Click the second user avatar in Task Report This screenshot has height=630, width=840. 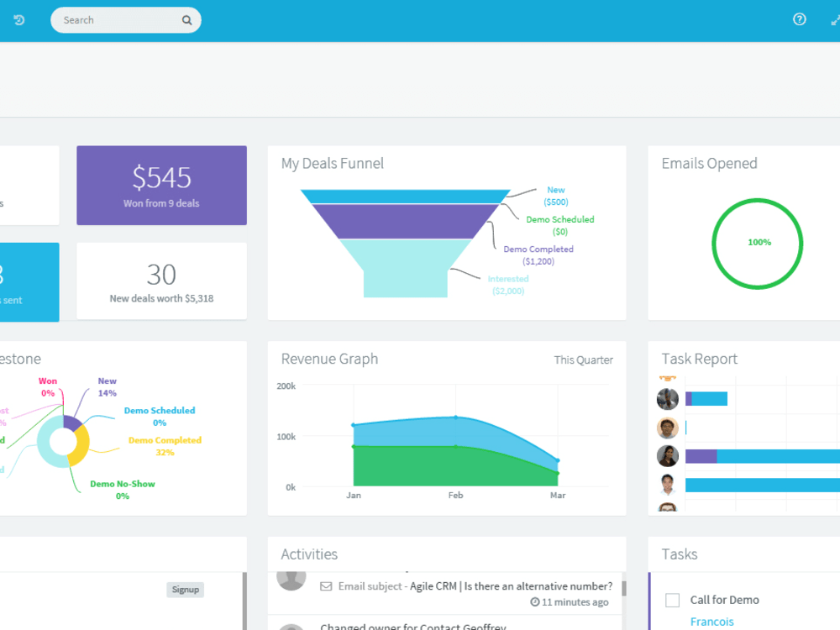[x=668, y=428]
